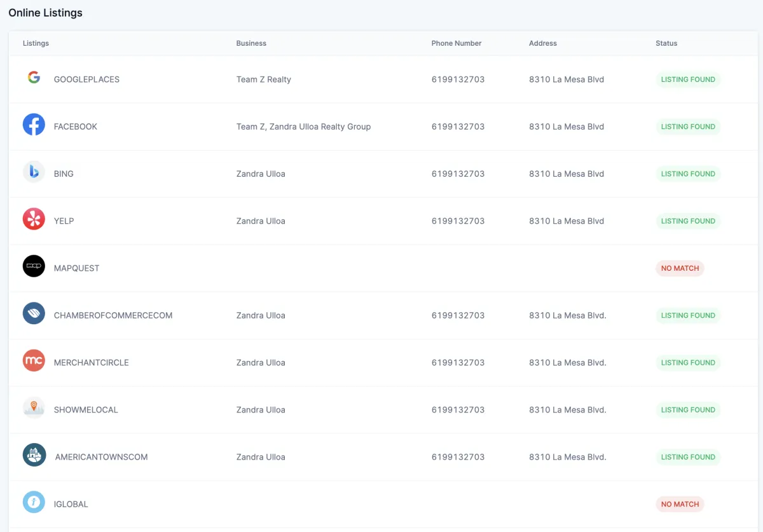Click the Facebook row phone number
763x532 pixels.
coord(458,126)
